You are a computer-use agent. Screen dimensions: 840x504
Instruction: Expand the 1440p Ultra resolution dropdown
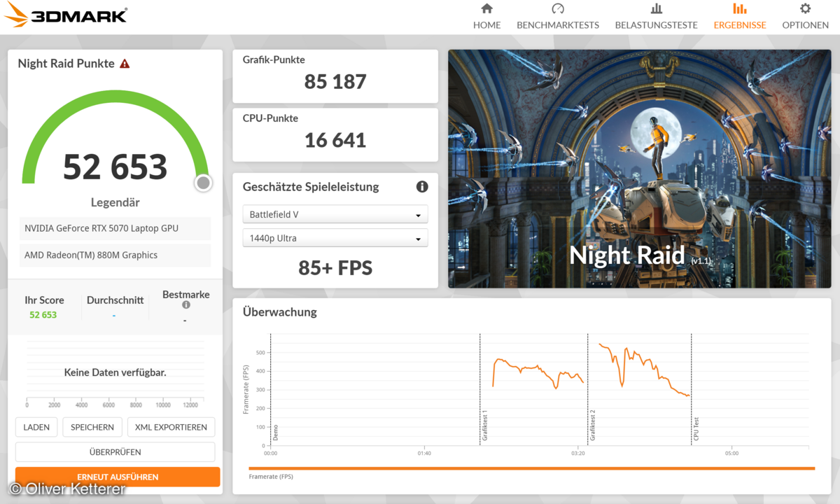tap(335, 239)
